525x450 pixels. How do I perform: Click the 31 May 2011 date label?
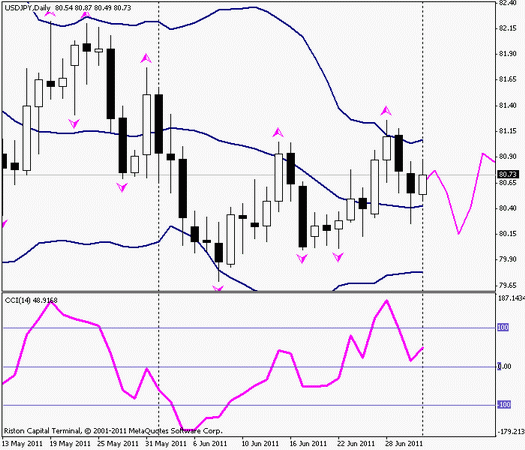click(166, 444)
